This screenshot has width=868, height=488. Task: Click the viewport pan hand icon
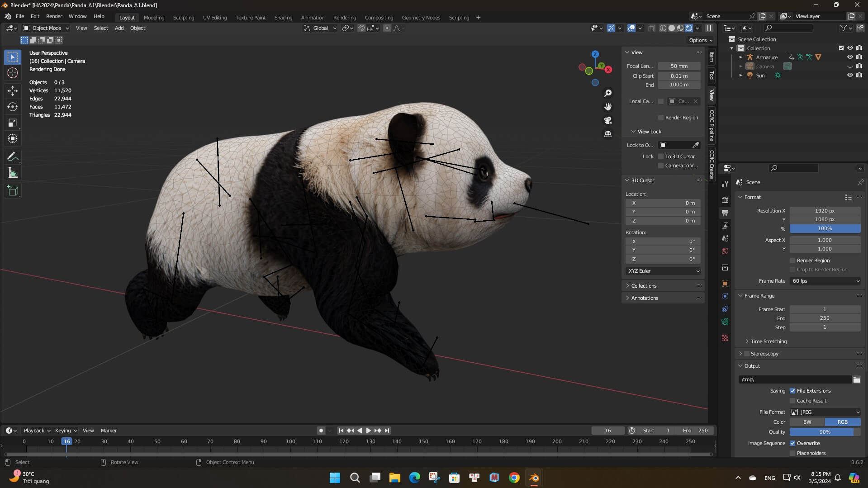[608, 107]
